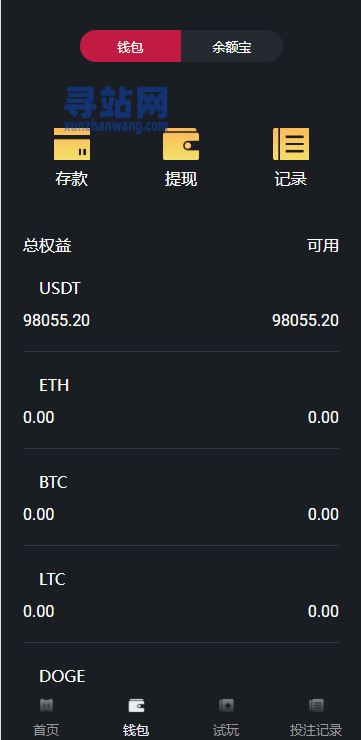Click the 提现 text label
This screenshot has height=740, width=361.
click(x=181, y=179)
